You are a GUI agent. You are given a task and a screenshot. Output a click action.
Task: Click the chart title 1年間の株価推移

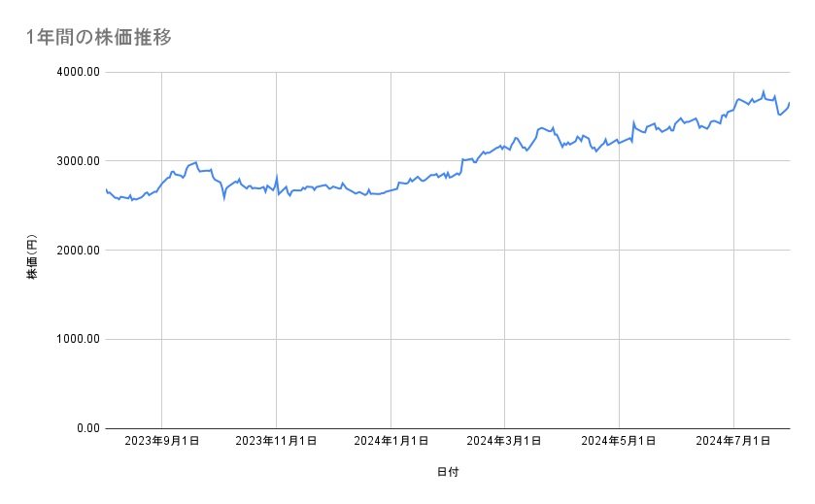tap(100, 38)
